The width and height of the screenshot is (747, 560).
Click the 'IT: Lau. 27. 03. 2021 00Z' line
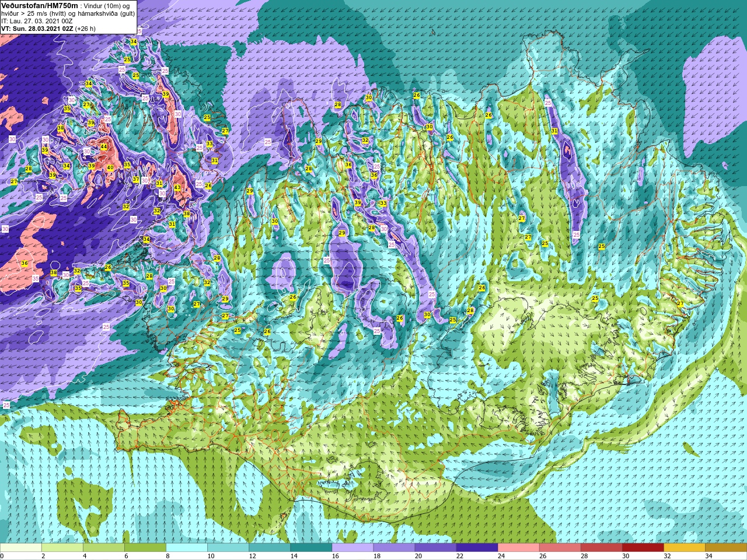tap(37, 21)
